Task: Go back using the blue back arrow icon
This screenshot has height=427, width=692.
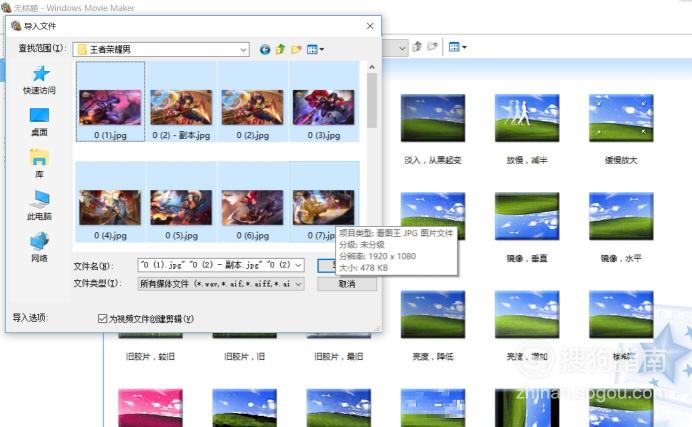Action: click(265, 49)
